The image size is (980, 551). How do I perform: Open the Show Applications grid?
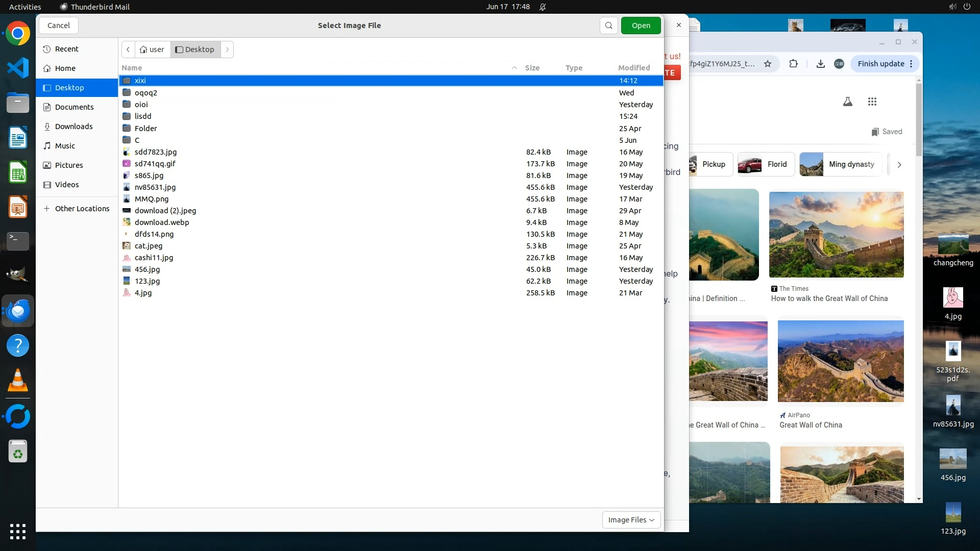pos(18,531)
